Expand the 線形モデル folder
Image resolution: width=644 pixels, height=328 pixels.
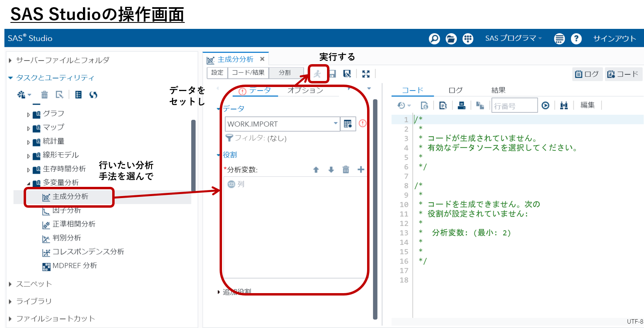coord(28,156)
